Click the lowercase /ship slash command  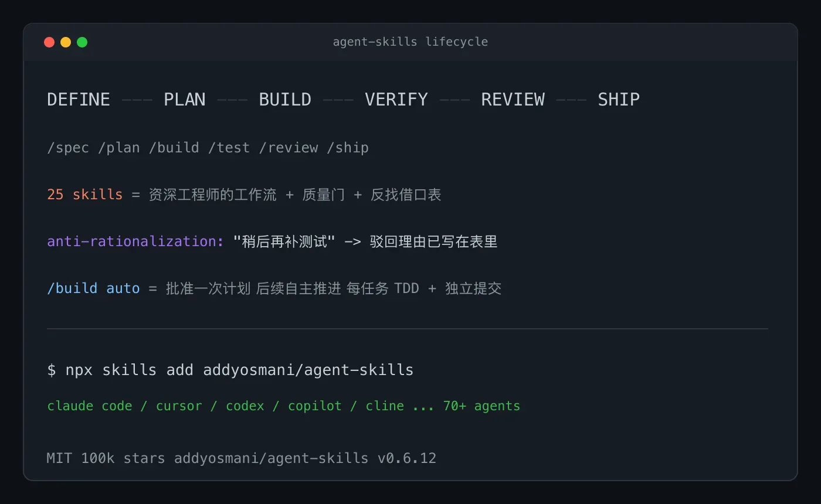[348, 148]
